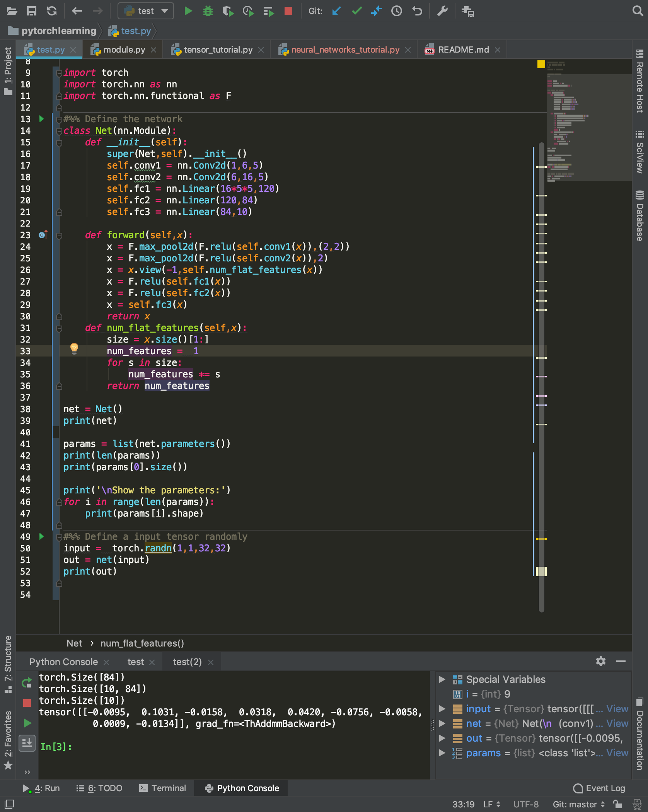Open settings via the wrench icon
The image size is (648, 812).
442,11
